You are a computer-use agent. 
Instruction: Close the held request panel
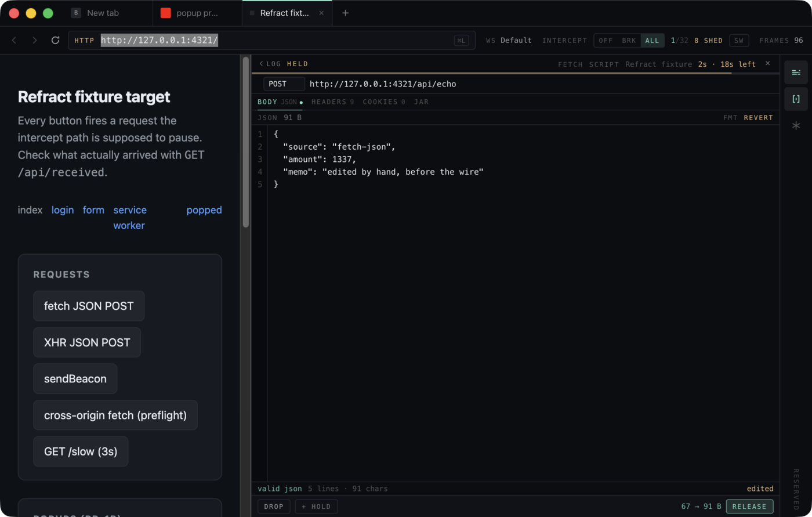tap(767, 64)
